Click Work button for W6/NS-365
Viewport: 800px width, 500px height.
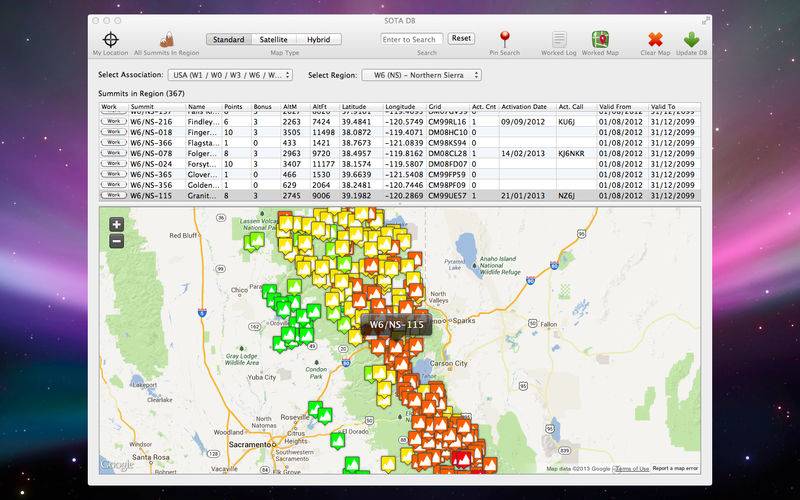pyautogui.click(x=113, y=174)
